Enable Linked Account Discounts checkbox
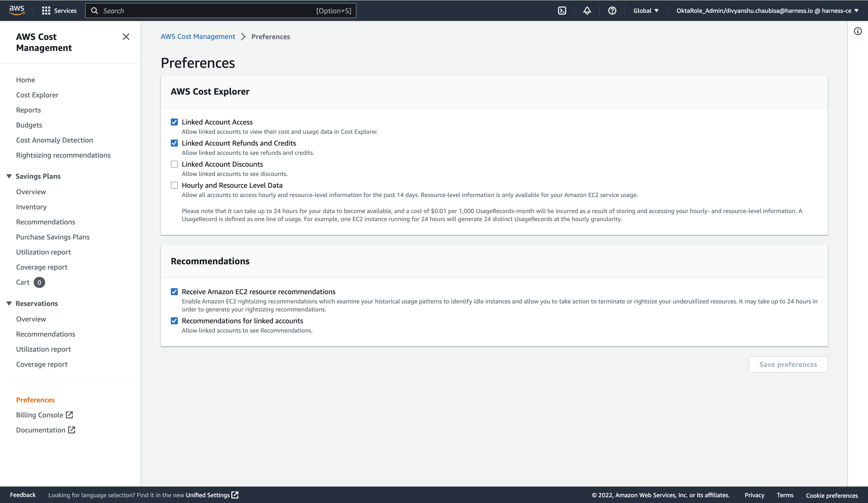The image size is (868, 503). tap(174, 164)
